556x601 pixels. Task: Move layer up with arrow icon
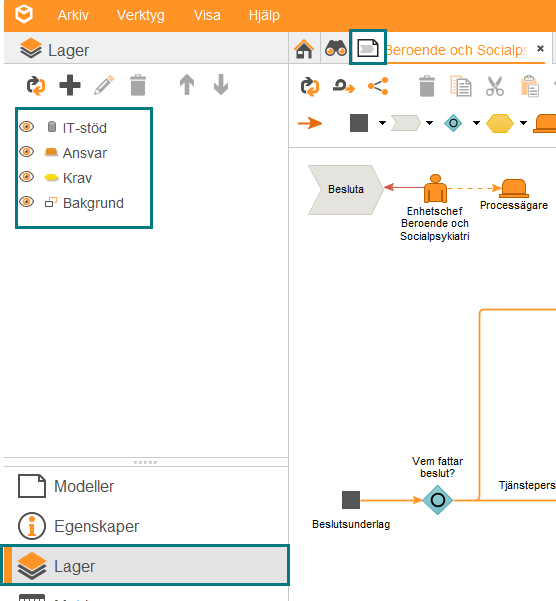tap(187, 85)
